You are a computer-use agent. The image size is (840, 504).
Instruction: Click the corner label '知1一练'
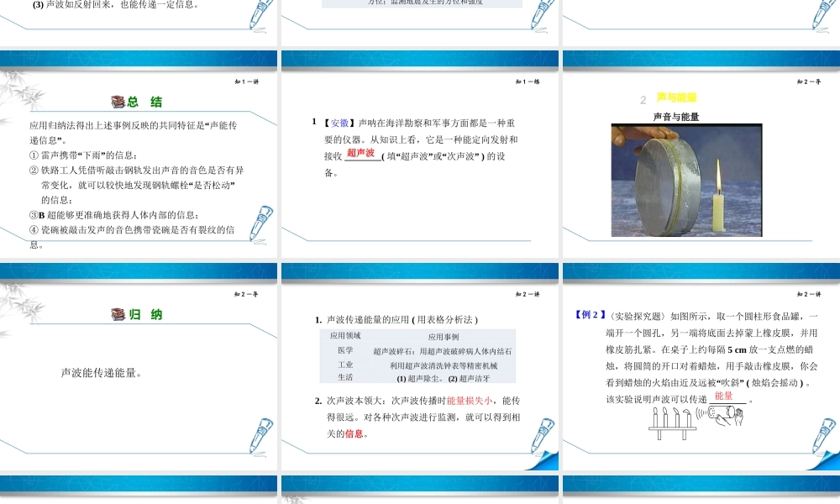(x=528, y=82)
